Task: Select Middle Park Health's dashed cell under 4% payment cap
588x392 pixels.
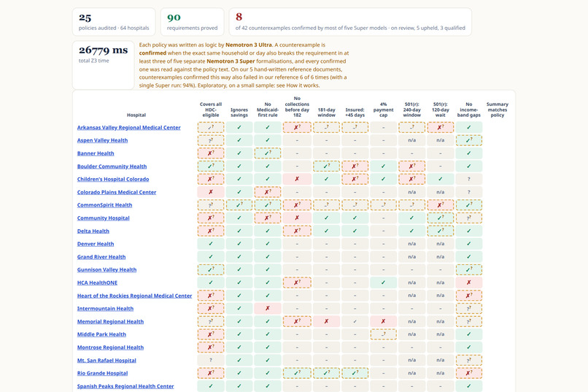Action: coord(383,334)
